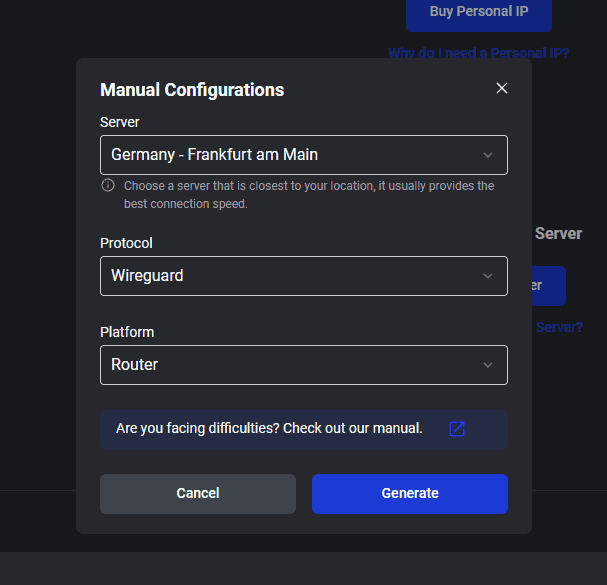Viewport: 607px width, 585px height.
Task: Click the info icon beside the server hint
Action: [108, 186]
